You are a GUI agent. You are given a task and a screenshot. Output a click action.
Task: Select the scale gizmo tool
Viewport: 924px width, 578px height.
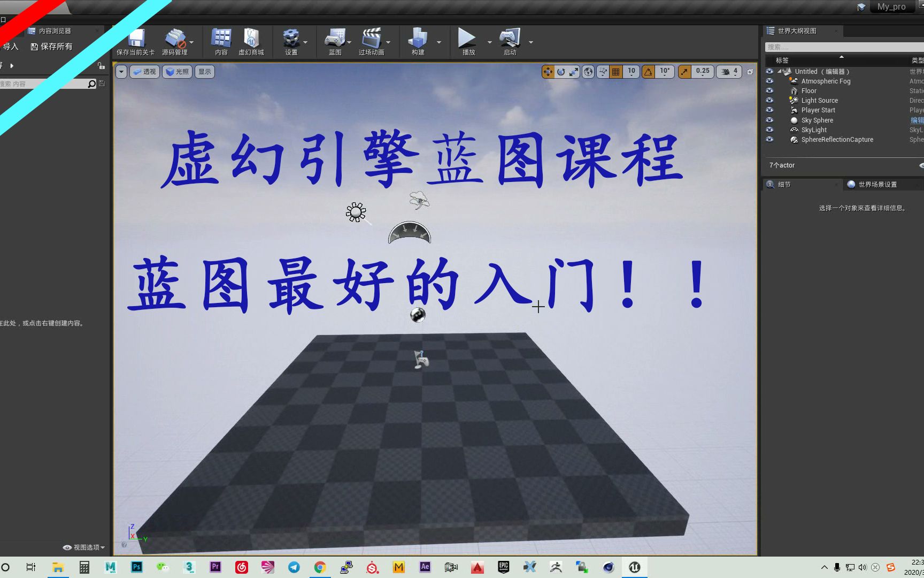point(573,72)
